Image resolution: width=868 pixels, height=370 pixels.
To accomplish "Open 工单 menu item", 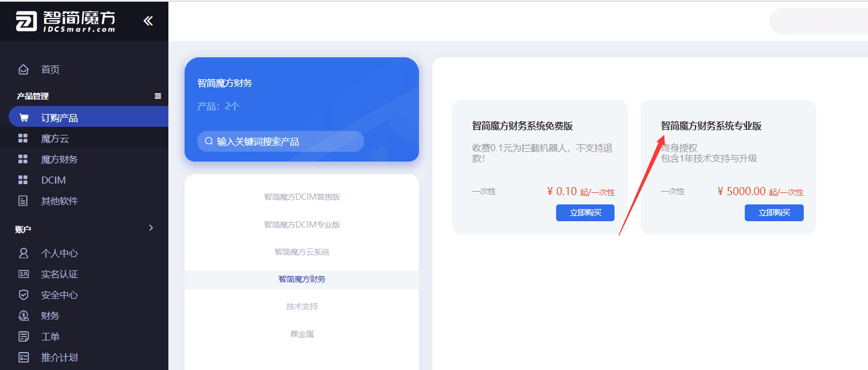I will [50, 336].
